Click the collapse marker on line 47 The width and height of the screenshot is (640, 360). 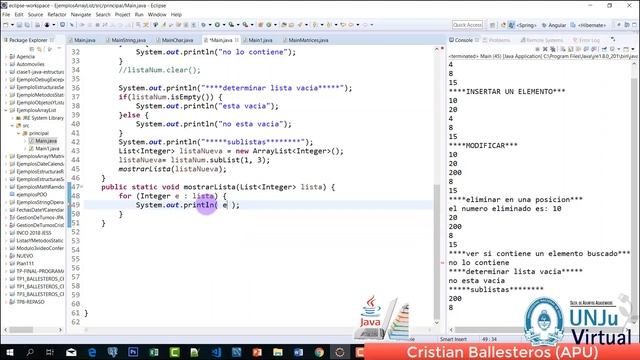tap(82, 187)
